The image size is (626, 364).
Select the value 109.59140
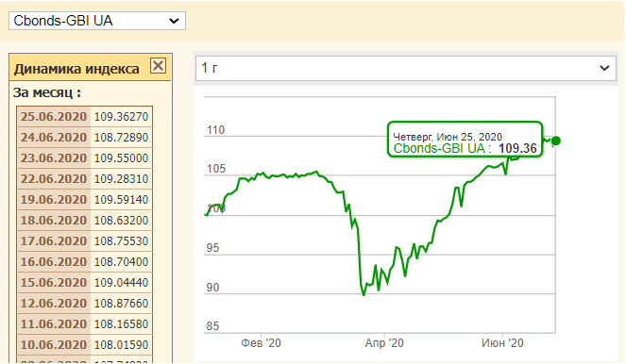pos(122,199)
